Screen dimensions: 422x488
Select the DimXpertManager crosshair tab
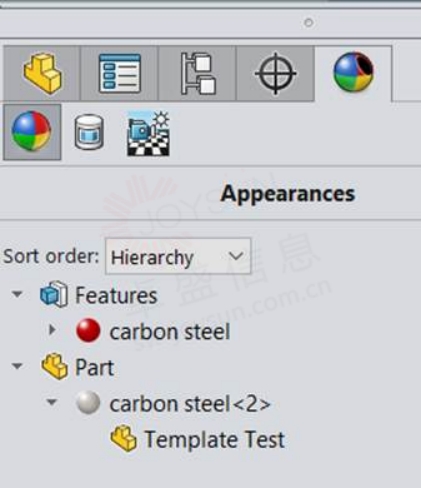[275, 73]
